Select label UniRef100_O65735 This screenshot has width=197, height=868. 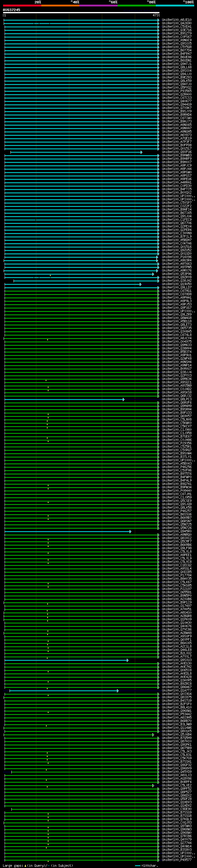176,328
